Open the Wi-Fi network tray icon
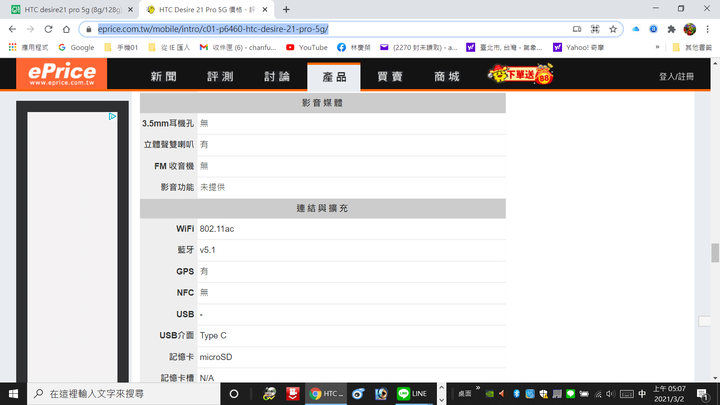Image resolution: width=720 pixels, height=405 pixels. pyautogui.click(x=597, y=394)
